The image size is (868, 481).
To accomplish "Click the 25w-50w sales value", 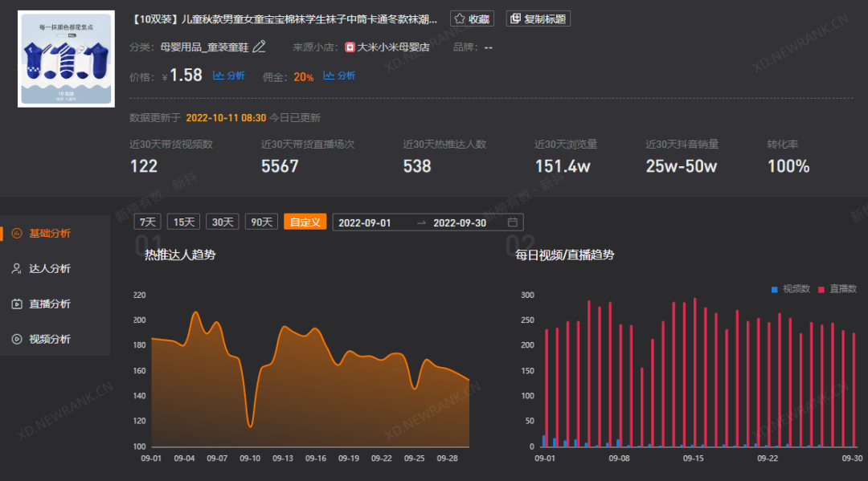I will (682, 166).
